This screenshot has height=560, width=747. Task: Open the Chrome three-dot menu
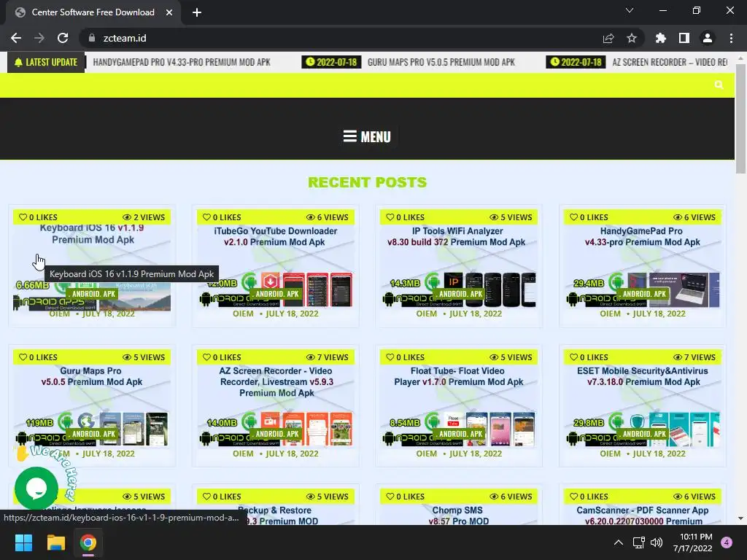pos(731,38)
